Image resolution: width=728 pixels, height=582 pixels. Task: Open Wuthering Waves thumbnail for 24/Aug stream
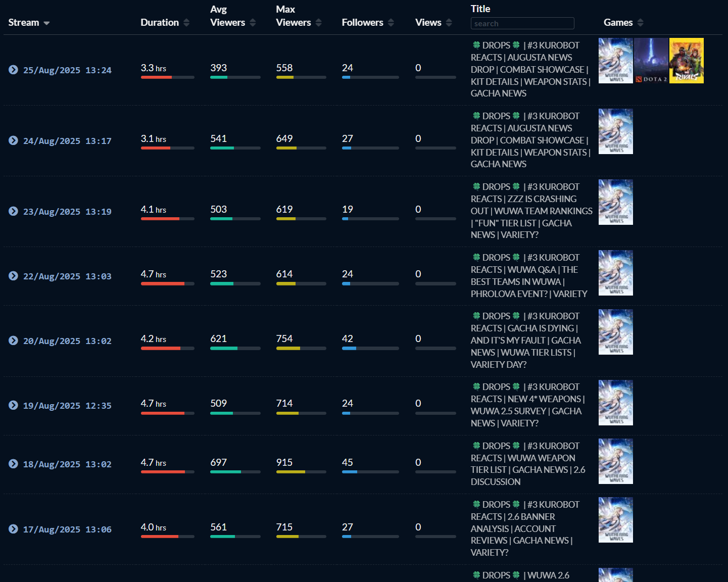coord(616,131)
